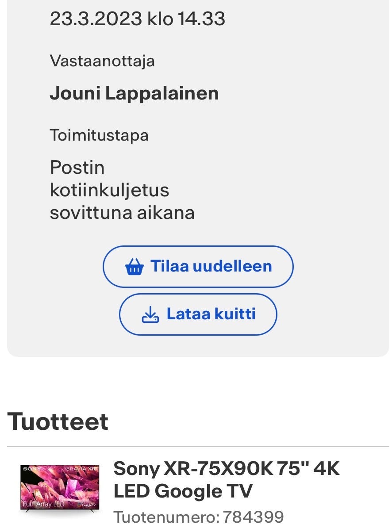Click the Sony BRAVIA TV thumbnail
392x532 pixels.
pyautogui.click(x=59, y=489)
